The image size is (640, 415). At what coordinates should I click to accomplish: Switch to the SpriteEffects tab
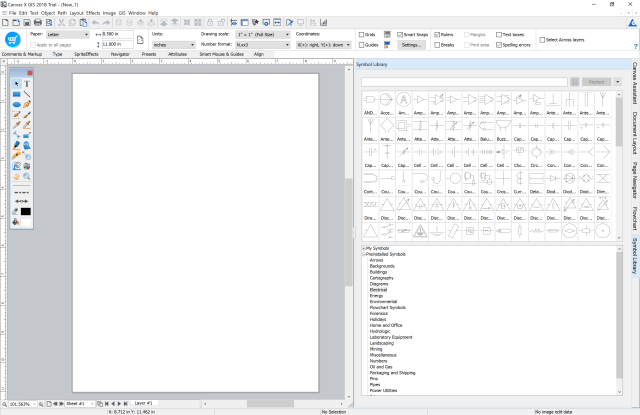pyautogui.click(x=86, y=54)
